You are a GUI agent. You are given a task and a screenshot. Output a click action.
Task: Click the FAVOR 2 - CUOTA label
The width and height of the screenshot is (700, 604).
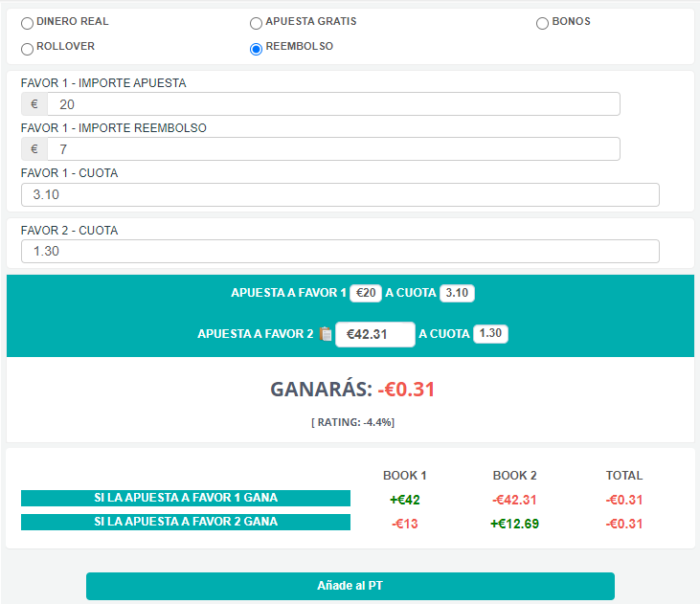point(69,231)
